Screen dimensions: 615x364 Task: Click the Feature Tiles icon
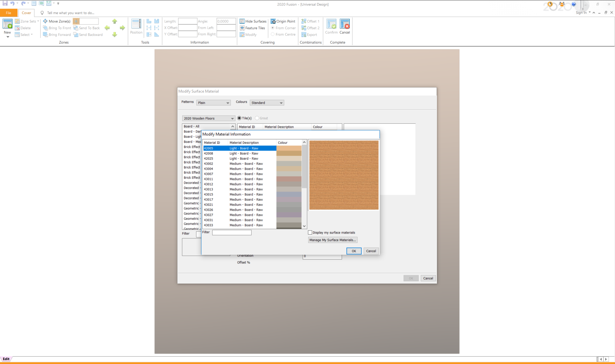click(x=242, y=28)
